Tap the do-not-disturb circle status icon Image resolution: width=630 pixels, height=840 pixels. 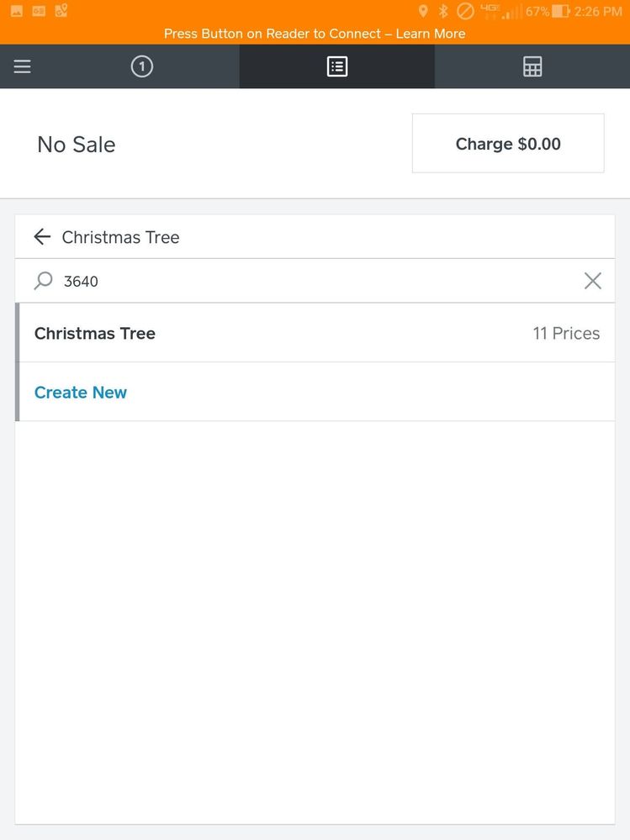(x=465, y=11)
